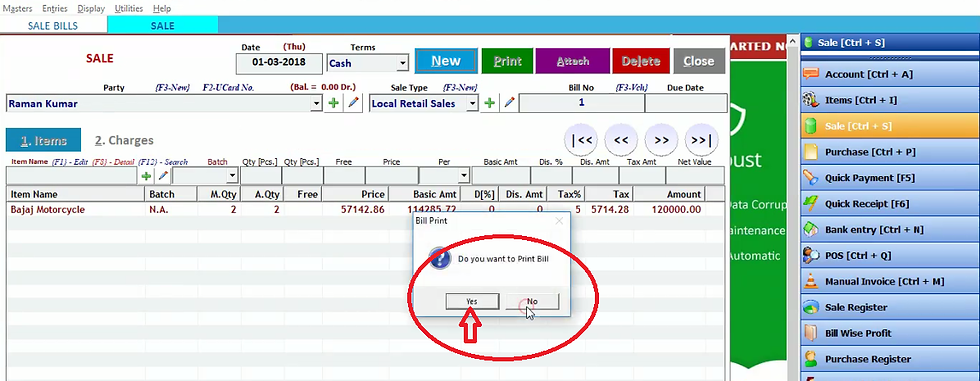Open the Per unit dropdown

coord(464,176)
